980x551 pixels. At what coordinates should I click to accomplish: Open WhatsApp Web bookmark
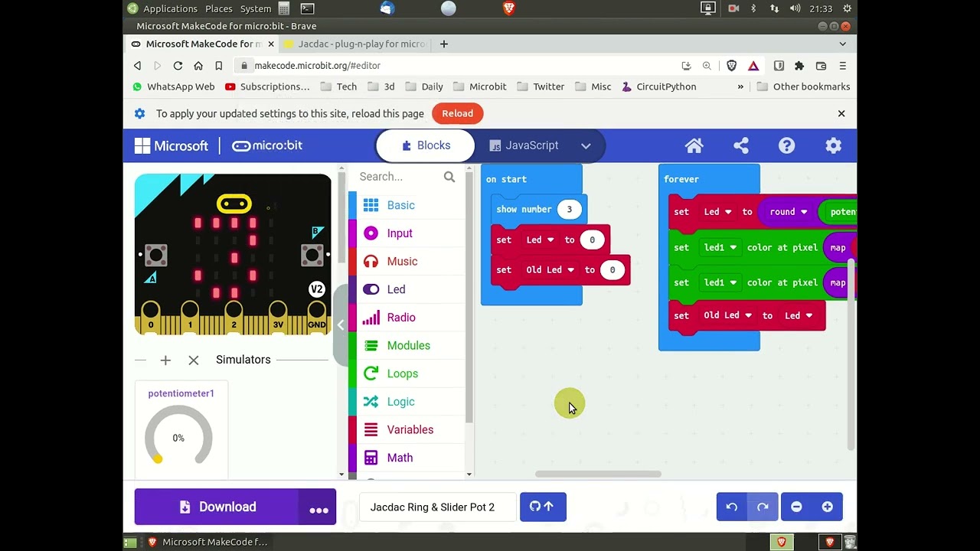point(173,86)
